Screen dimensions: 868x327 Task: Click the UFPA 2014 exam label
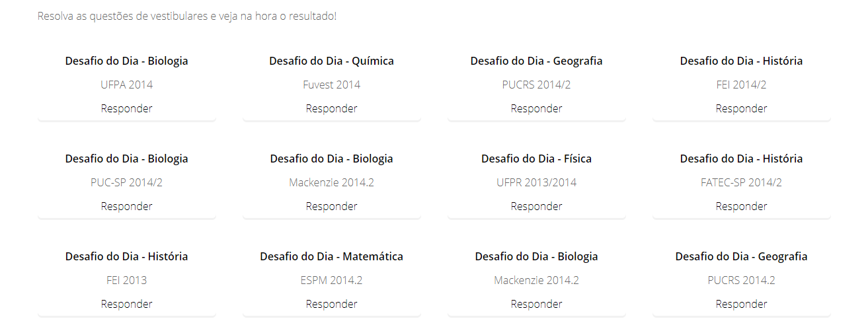[126, 85]
